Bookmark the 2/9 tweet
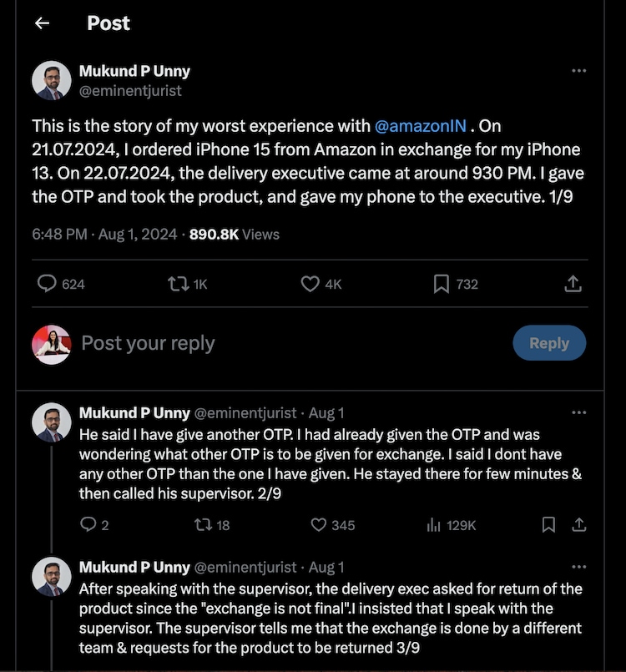 coord(548,524)
